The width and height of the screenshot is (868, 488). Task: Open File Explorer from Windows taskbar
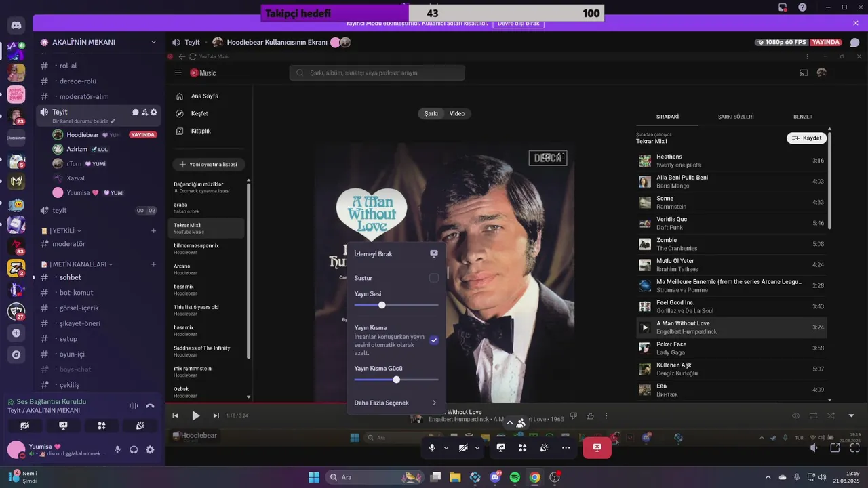(x=455, y=477)
